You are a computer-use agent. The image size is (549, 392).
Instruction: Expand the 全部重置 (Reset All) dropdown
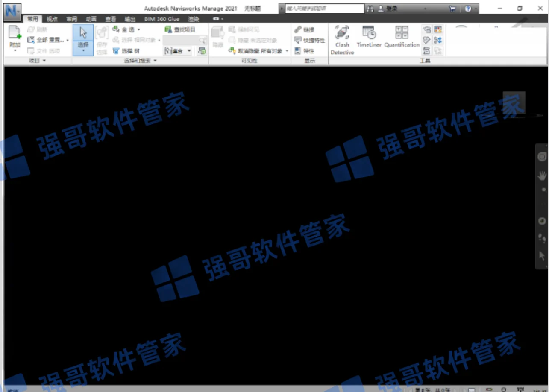68,41
